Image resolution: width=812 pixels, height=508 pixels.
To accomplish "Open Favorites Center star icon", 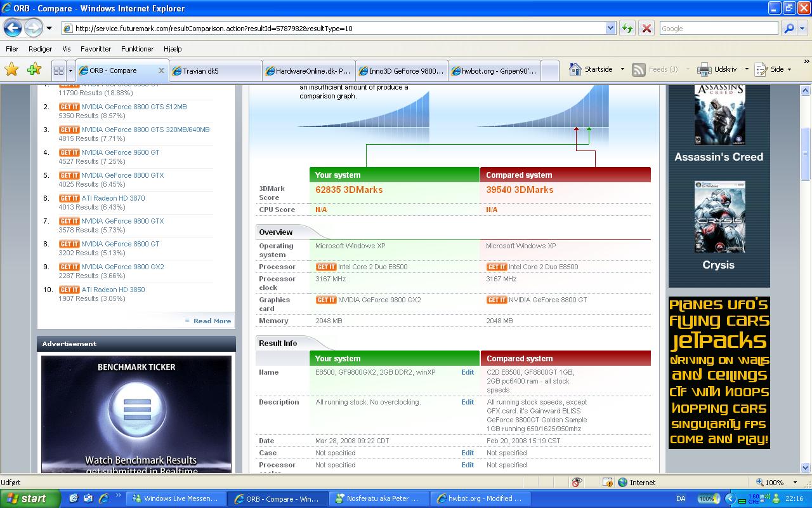I will point(11,69).
